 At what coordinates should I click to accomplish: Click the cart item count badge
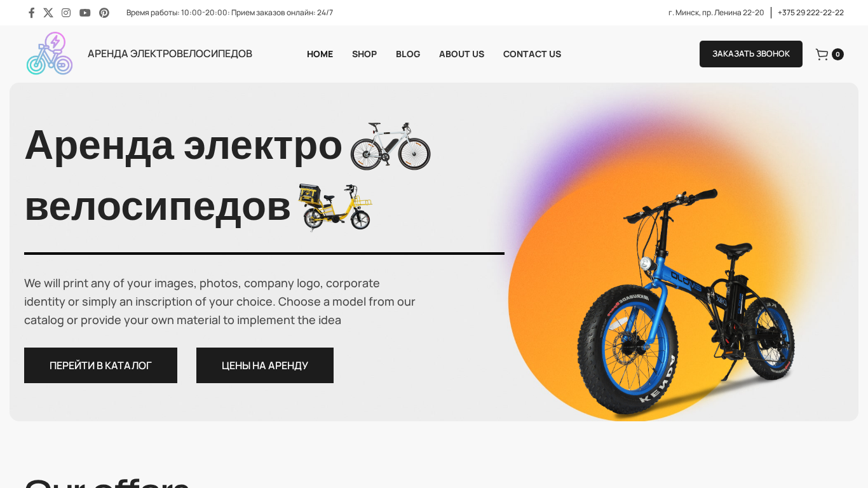click(x=837, y=55)
